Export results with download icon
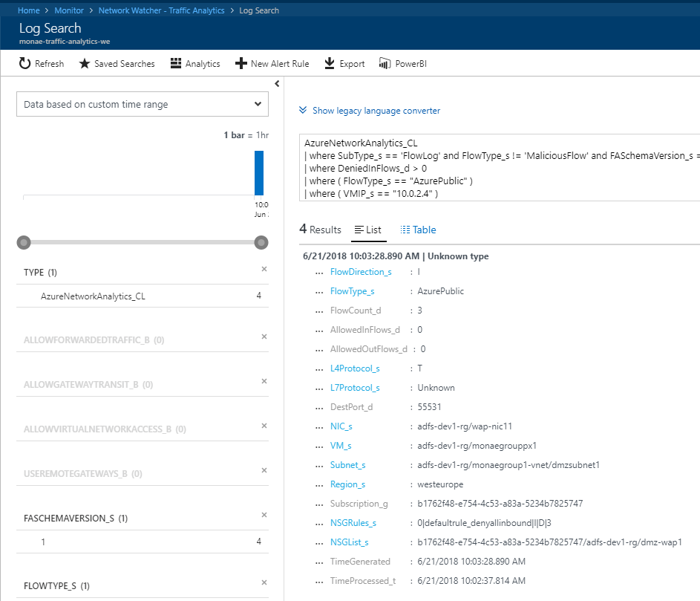The width and height of the screenshot is (700, 601). tap(330, 64)
